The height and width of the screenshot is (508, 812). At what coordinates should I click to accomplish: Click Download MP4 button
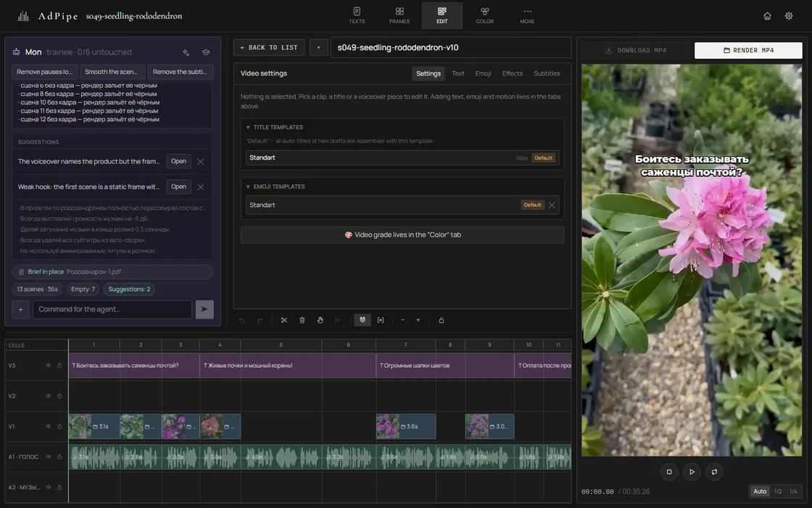click(636, 50)
